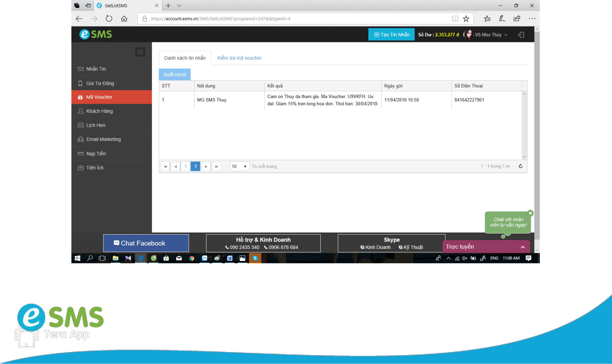Image resolution: width=612 pixels, height=364 pixels.
Task: Select Mã Voucher sidebar item
Action: [111, 97]
